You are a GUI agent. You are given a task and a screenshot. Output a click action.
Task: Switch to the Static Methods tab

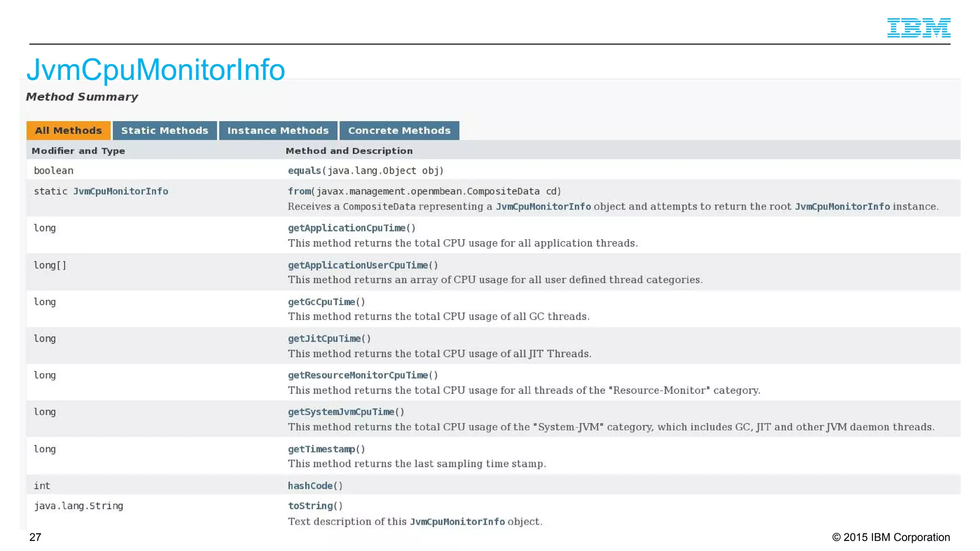[x=165, y=131]
